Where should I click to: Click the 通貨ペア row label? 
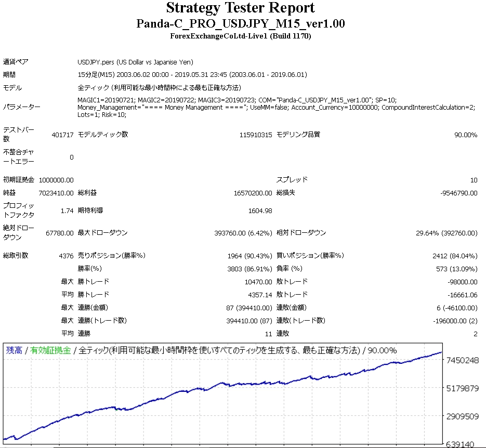(16, 62)
